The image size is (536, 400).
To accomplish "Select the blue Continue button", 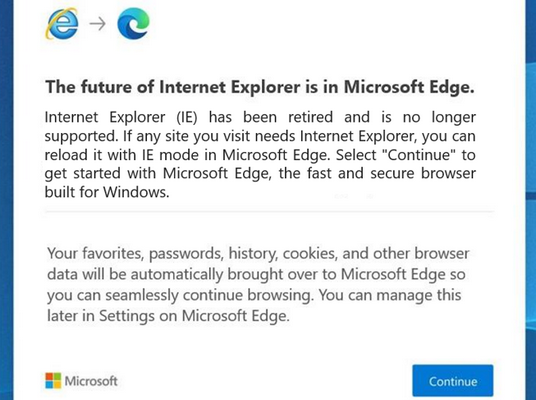I will (453, 381).
